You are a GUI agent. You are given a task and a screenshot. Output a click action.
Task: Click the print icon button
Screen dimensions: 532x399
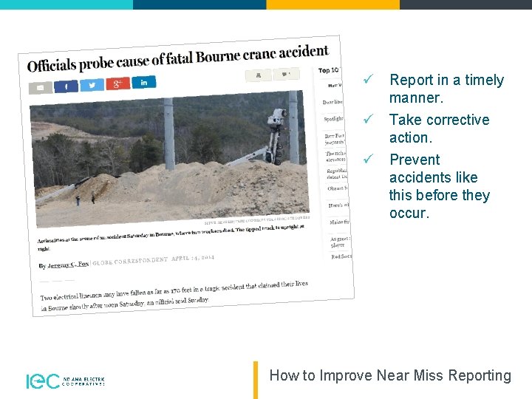tap(259, 75)
